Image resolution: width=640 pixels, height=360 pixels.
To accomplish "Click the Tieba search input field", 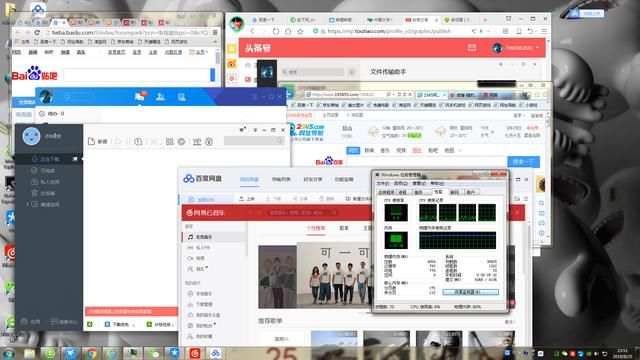I will click(x=137, y=75).
